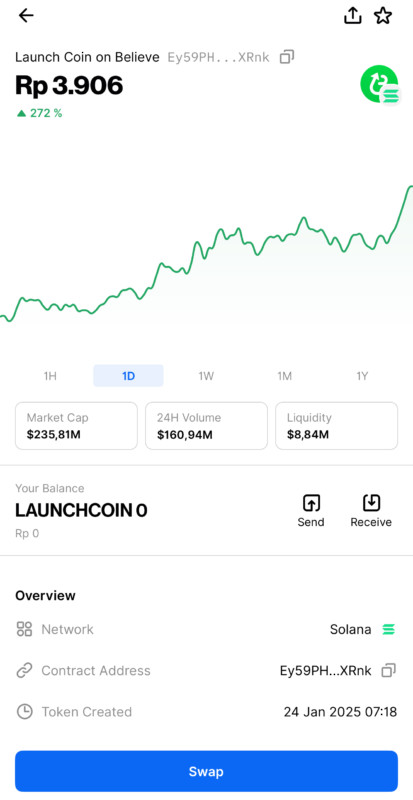Tap the Liquidity card

[336, 426]
